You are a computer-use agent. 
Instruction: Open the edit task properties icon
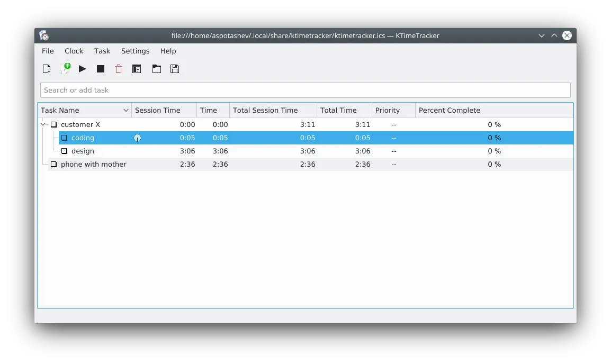(136, 69)
